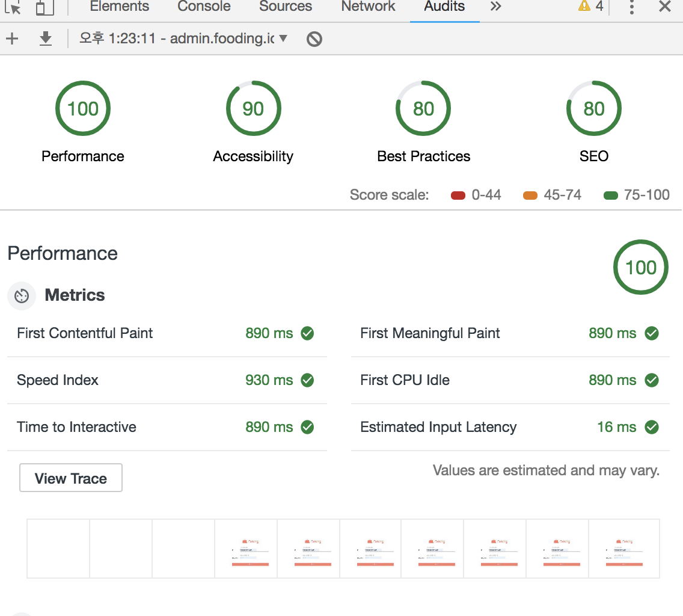Click the orange 45-74 score scale swatch
Viewport: 683px width, 616px height.
tap(530, 196)
